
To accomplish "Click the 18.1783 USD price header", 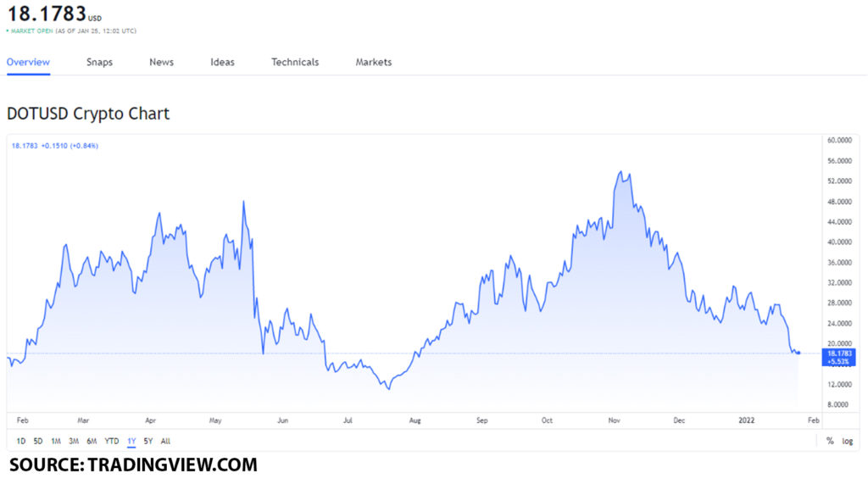I will coord(54,14).
